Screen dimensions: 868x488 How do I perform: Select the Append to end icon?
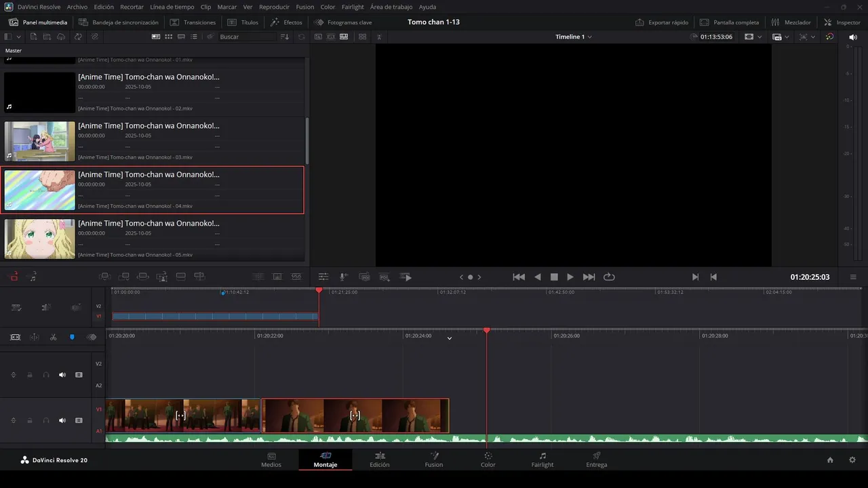pos(124,277)
